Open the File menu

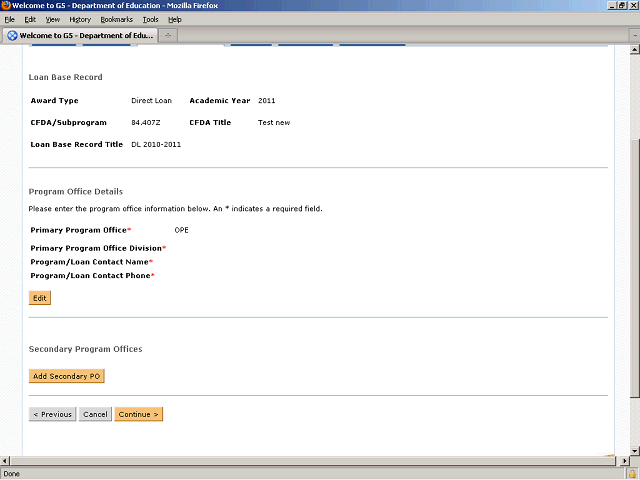pos(9,20)
